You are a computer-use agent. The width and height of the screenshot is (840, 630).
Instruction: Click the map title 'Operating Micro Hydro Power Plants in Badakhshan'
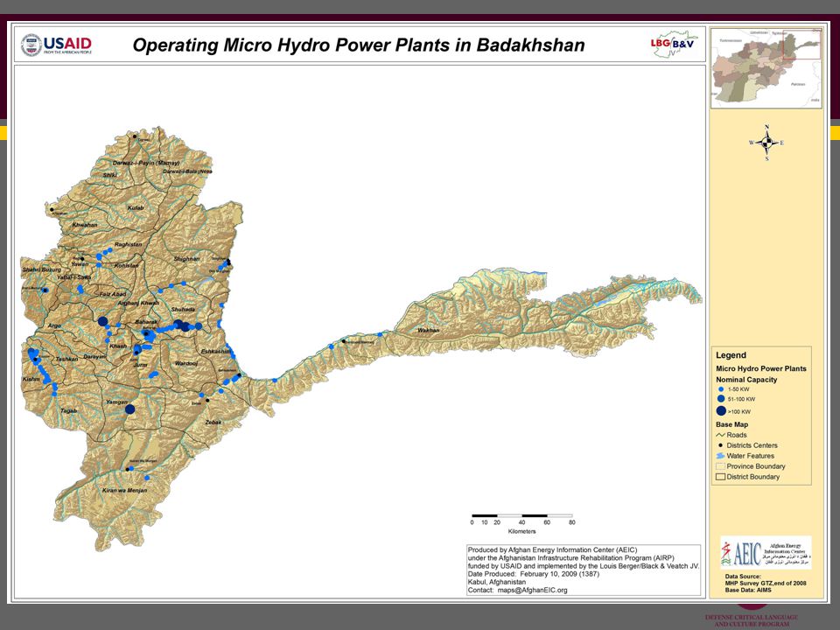point(359,45)
